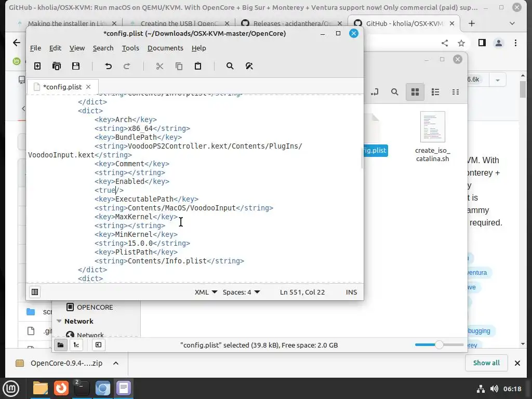The height and width of the screenshot is (399, 532).
Task: Open the Tools menu
Action: tap(130, 48)
